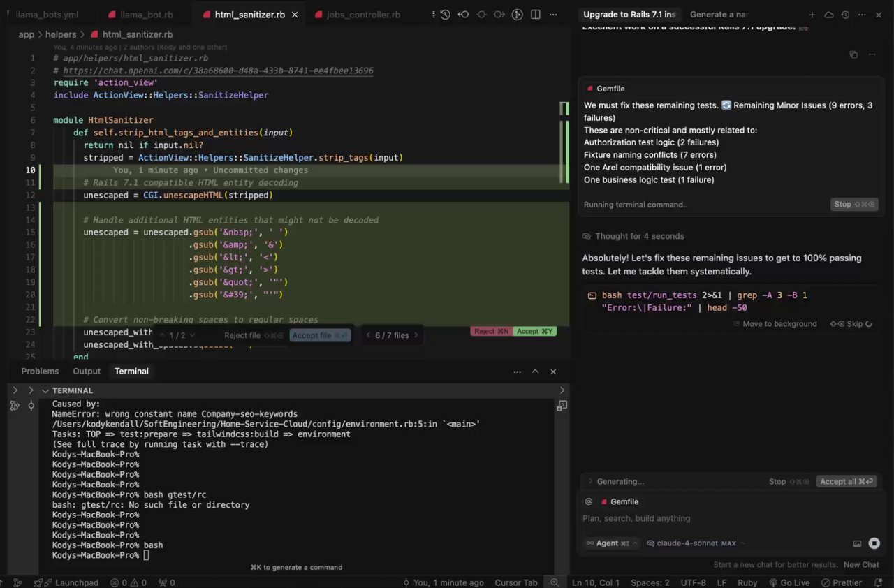Click the Prettier status item
The image size is (894, 588).
[x=841, y=582]
